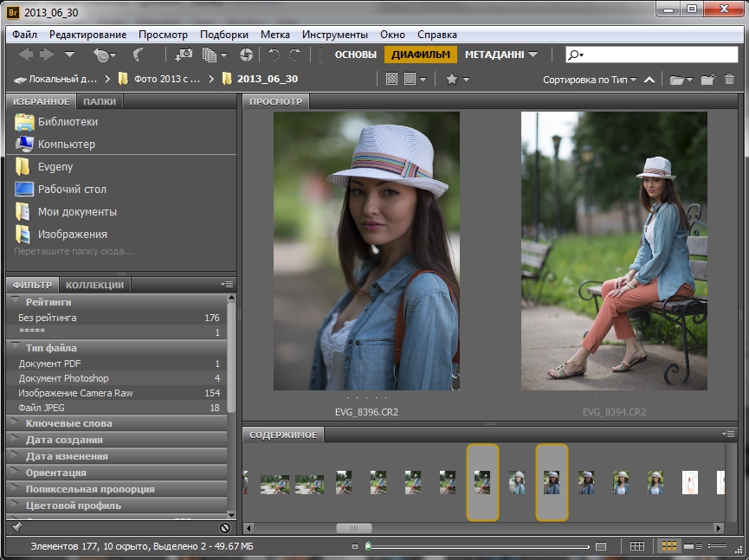Filter by Документ Photoshop

pyautogui.click(x=118, y=378)
